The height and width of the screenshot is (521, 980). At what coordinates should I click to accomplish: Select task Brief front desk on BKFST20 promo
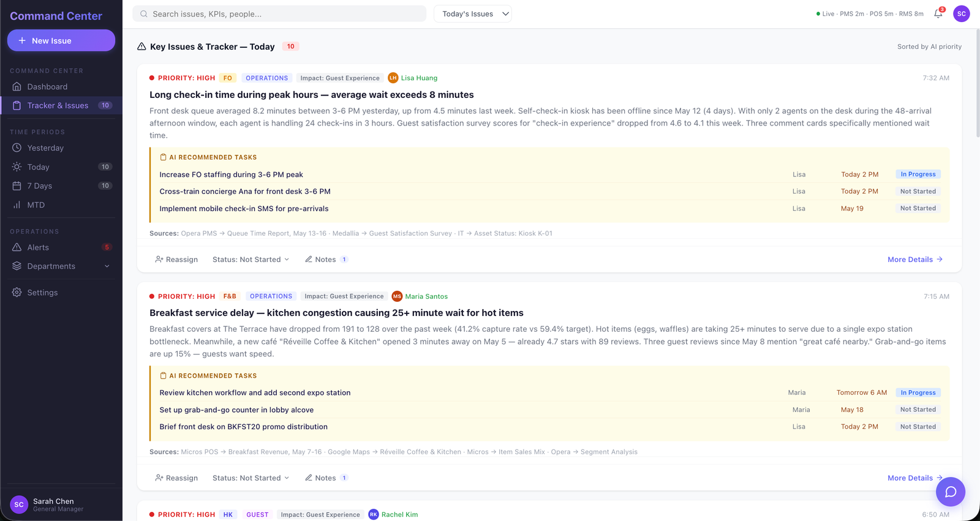(x=243, y=427)
